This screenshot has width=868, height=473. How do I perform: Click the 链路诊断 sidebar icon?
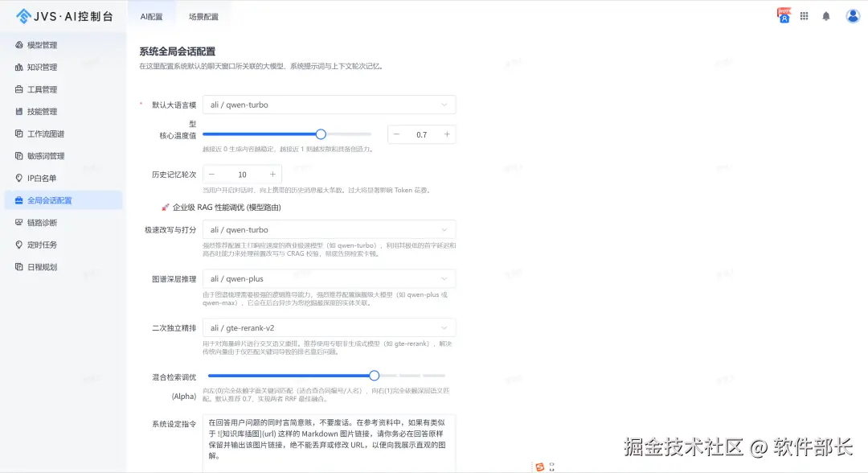pos(18,222)
